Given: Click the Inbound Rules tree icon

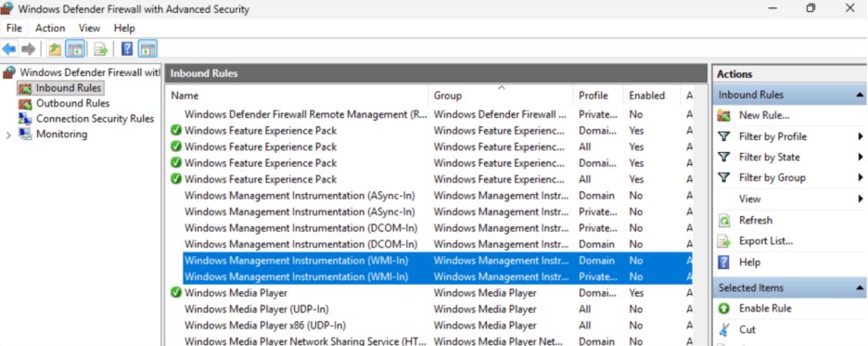Looking at the screenshot, I should tap(25, 88).
